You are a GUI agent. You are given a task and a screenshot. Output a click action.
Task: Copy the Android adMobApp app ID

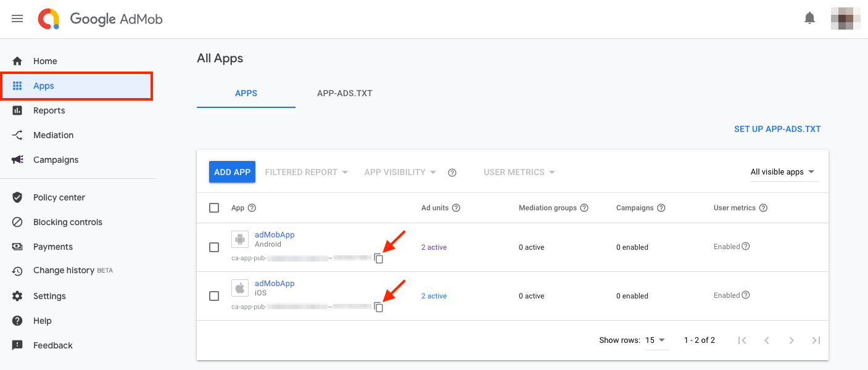point(379,258)
